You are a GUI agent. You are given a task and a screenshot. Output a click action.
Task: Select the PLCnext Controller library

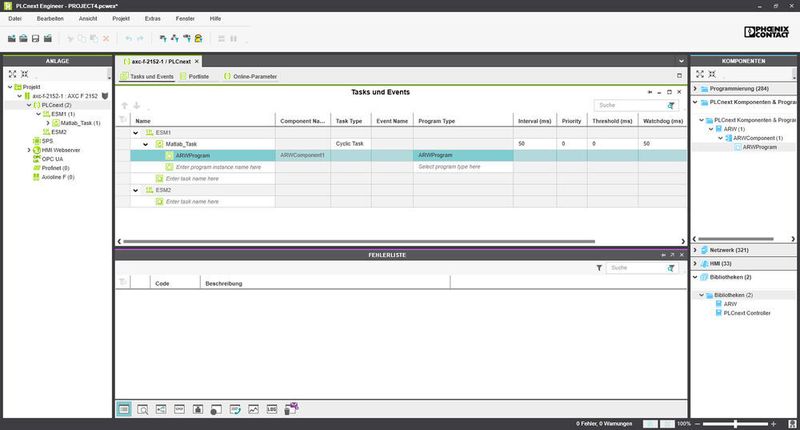click(747, 313)
